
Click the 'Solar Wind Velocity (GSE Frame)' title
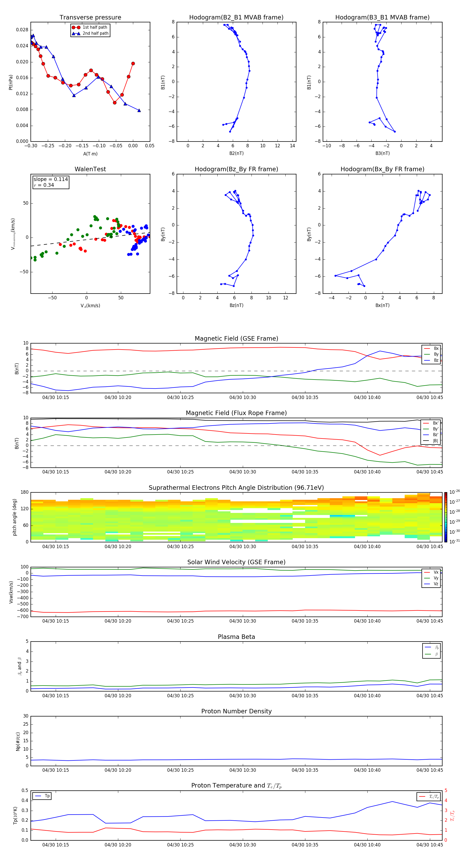pyautogui.click(x=236, y=562)
